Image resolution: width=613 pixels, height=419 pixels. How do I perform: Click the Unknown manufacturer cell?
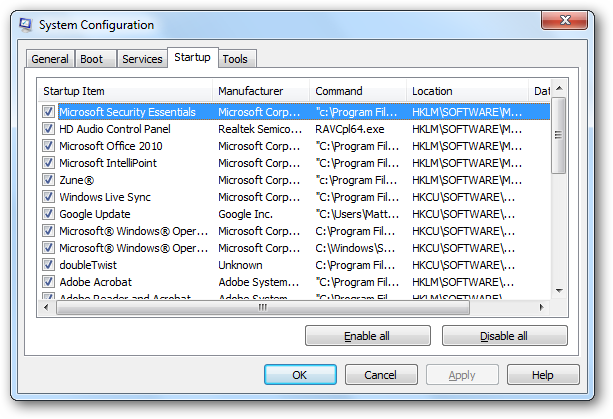click(240, 265)
